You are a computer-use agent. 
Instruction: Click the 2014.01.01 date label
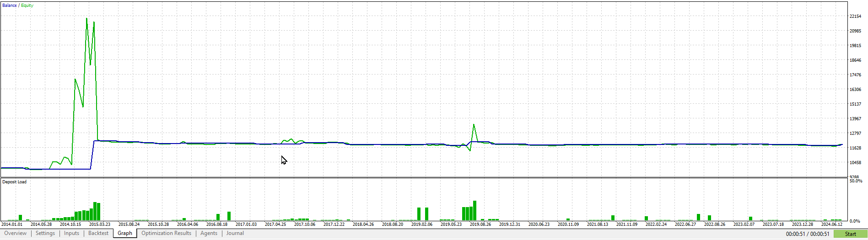tap(12, 224)
